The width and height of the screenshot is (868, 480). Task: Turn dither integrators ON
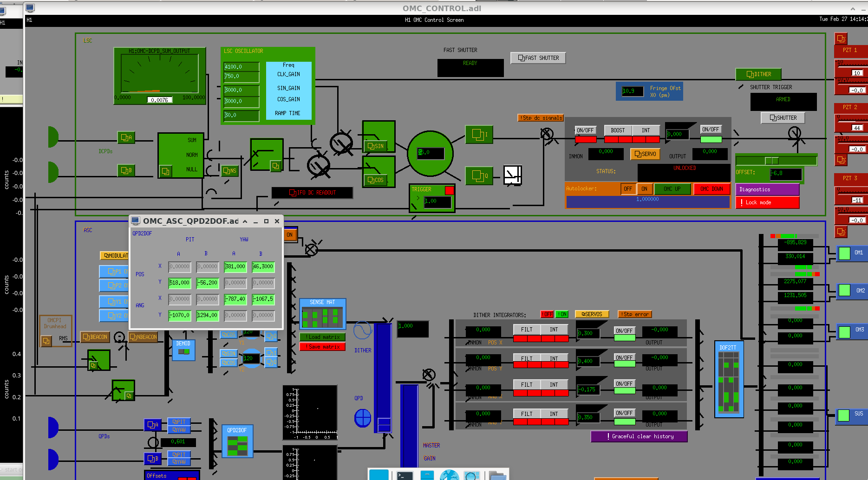pyautogui.click(x=562, y=314)
